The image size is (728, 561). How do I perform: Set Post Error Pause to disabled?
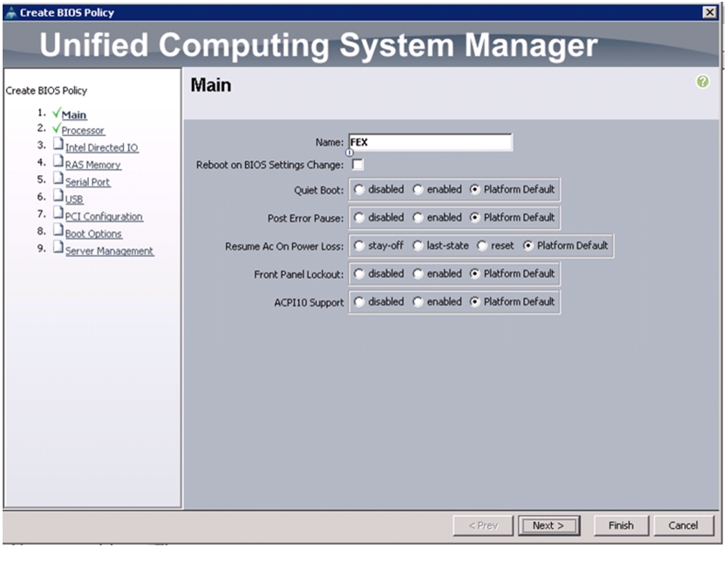point(359,218)
